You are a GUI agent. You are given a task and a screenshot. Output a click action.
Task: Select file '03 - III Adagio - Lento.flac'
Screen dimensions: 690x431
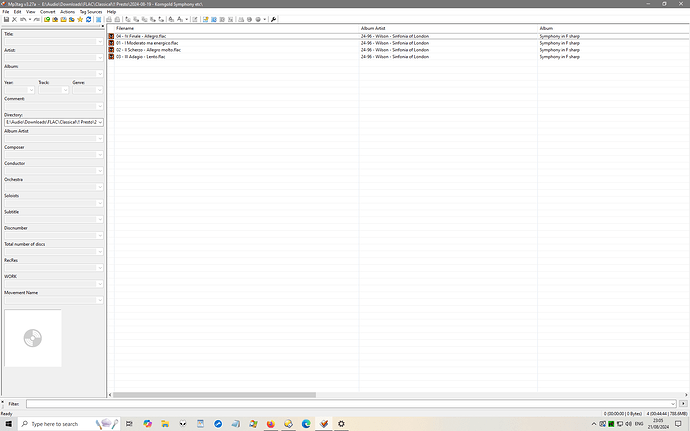pyautogui.click(x=141, y=57)
